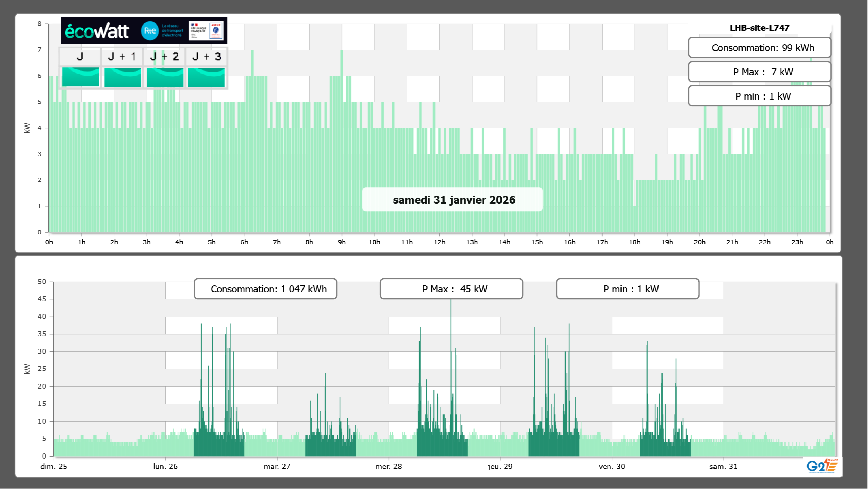Click the RTE round blue logo
This screenshot has height=489, width=868.
coord(150,31)
